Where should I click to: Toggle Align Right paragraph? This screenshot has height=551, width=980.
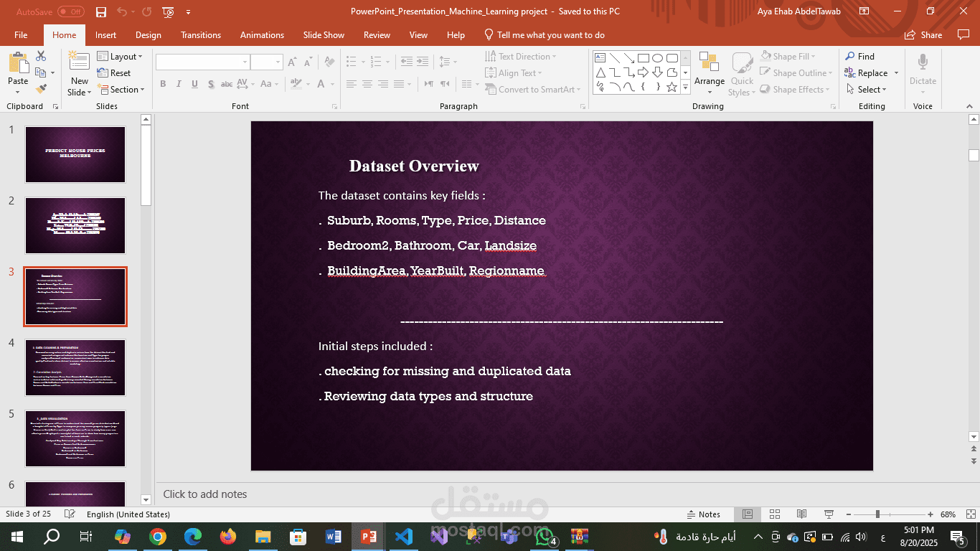pyautogui.click(x=382, y=84)
